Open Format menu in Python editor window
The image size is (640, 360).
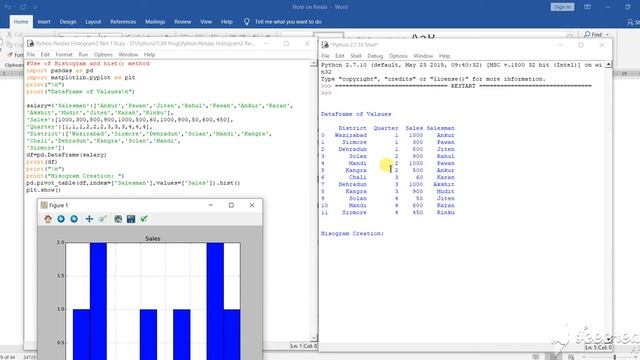click(64, 55)
